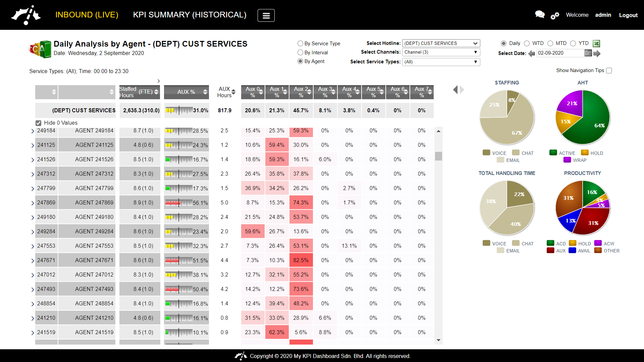
Task: Expand row for agent 247553
Action: [x=33, y=246]
